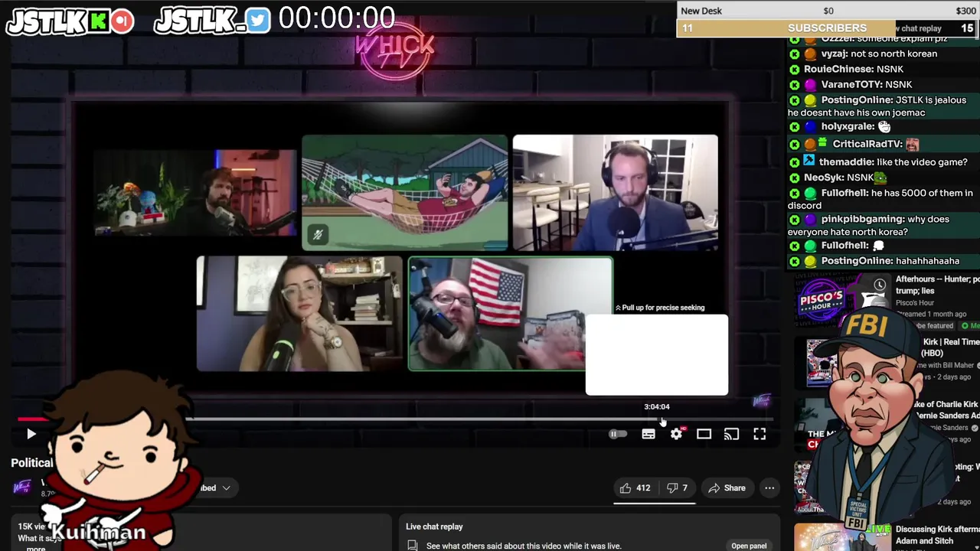Screen dimensions: 980x551
Task: Open the Afterhours -- Hunter video title
Action: point(937,285)
